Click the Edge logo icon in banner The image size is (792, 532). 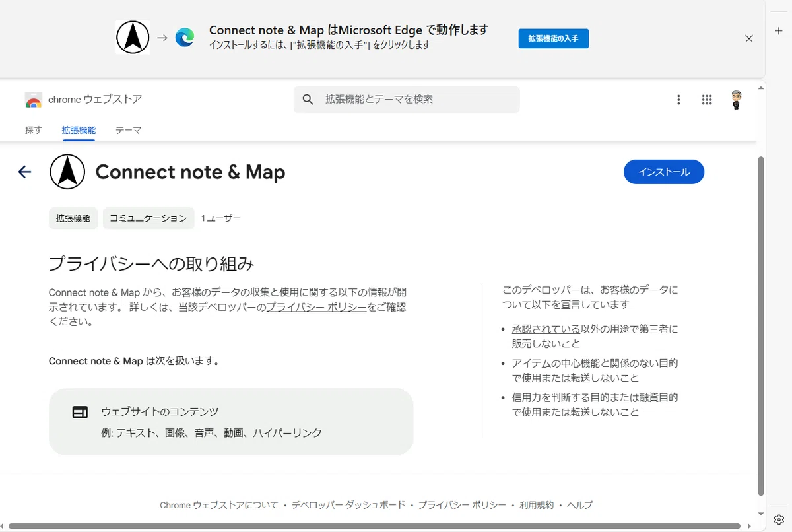coord(185,38)
